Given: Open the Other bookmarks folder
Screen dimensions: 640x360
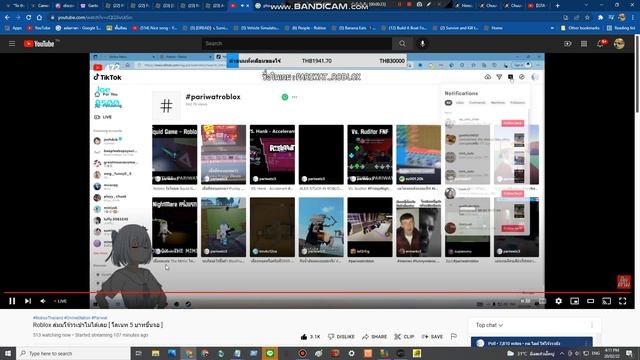Looking at the screenshot, I should pyautogui.click(x=580, y=28).
